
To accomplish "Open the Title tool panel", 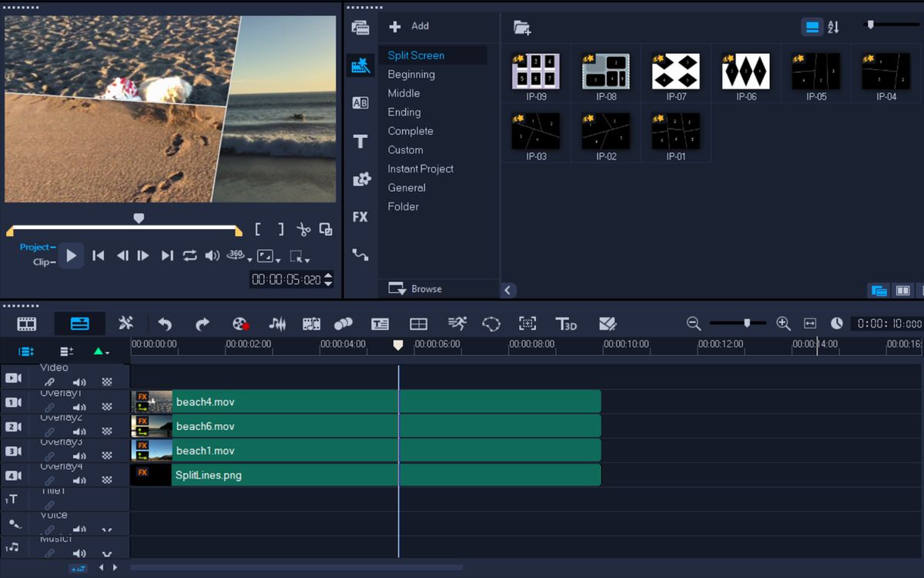I will tap(360, 141).
